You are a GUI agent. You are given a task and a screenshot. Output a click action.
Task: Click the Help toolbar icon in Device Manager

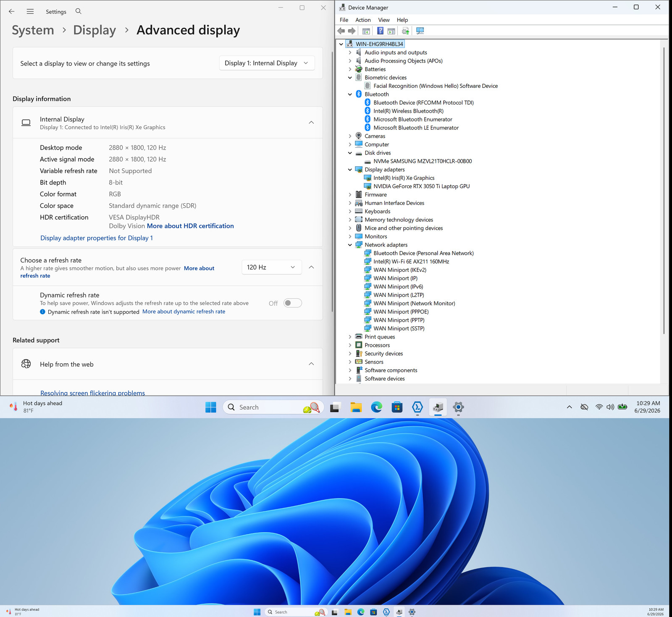pos(380,31)
